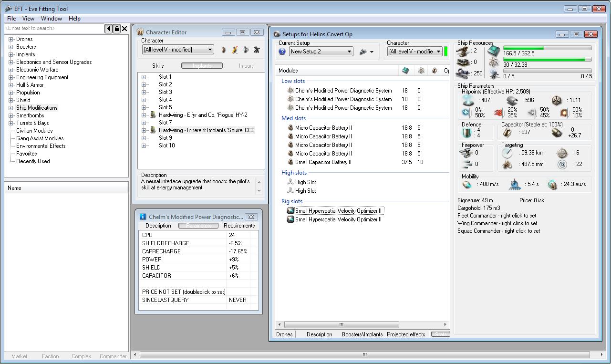This screenshot has width=611, height=364.
Task: Switch to the Boosters\Implants tab
Action: pos(362,334)
